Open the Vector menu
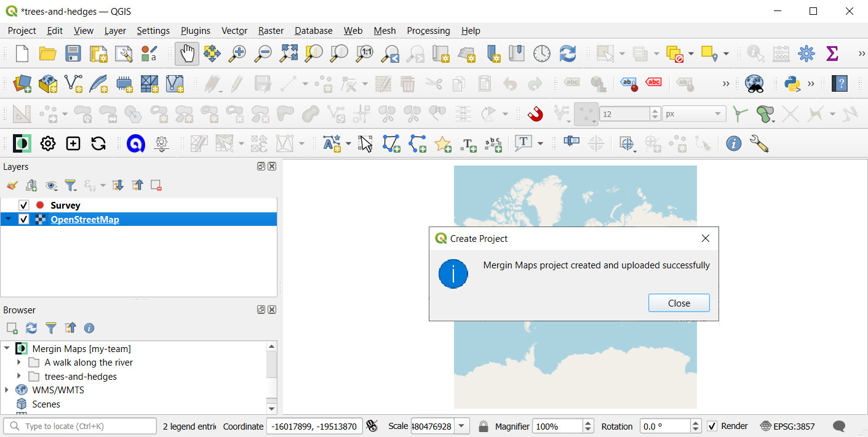Viewport: 868px width, 437px height. coord(234,31)
